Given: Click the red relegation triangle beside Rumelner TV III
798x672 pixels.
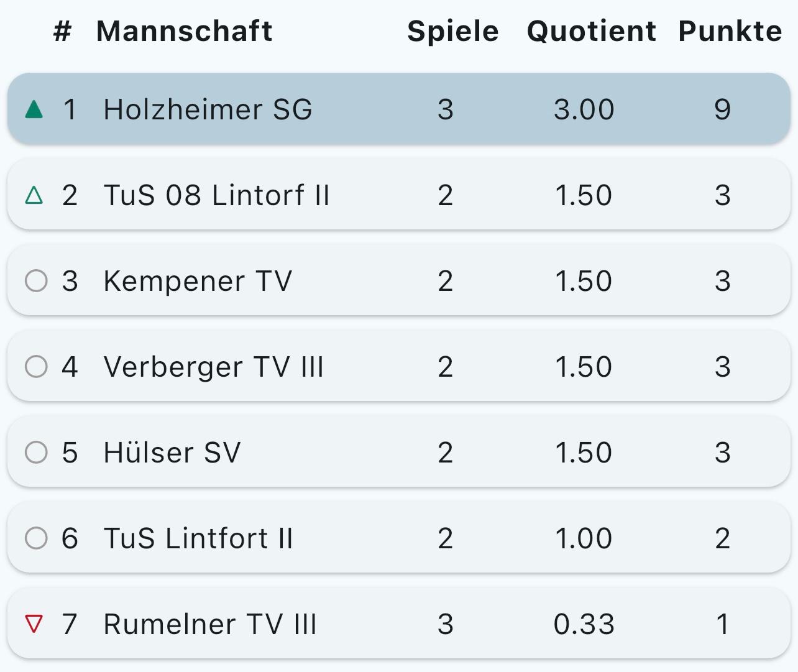Looking at the screenshot, I should (34, 624).
